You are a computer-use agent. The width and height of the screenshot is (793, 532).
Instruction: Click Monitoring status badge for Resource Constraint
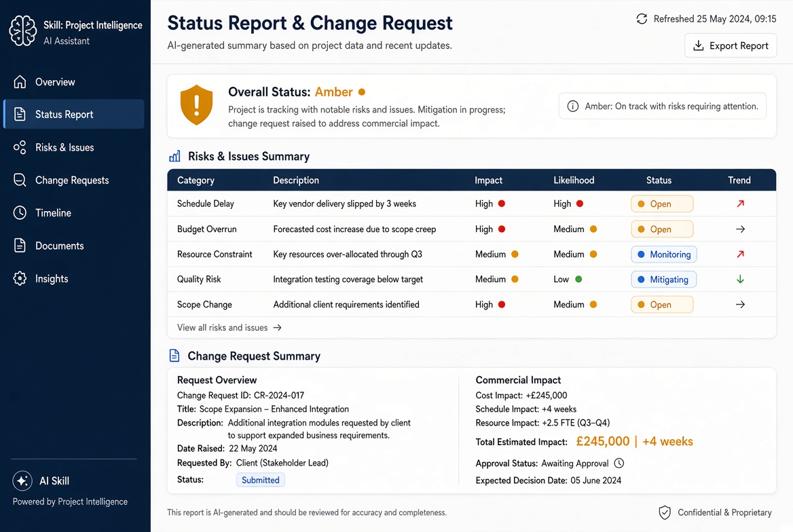(x=664, y=254)
